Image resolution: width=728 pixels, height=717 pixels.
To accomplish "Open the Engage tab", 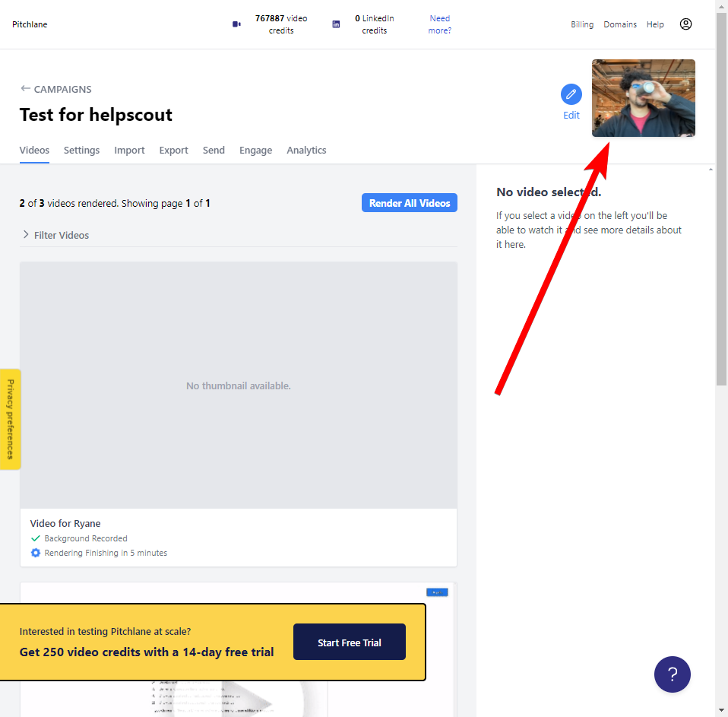I will coord(256,150).
